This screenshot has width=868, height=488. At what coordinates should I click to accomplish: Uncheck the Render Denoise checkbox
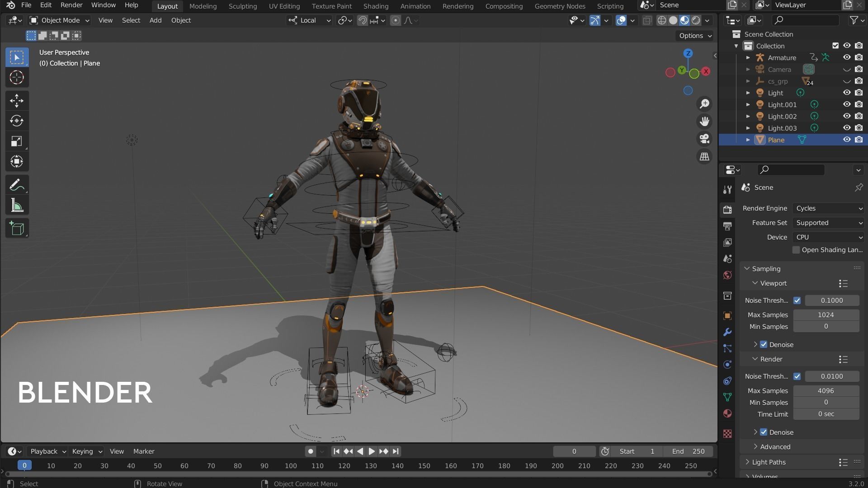[x=764, y=432]
